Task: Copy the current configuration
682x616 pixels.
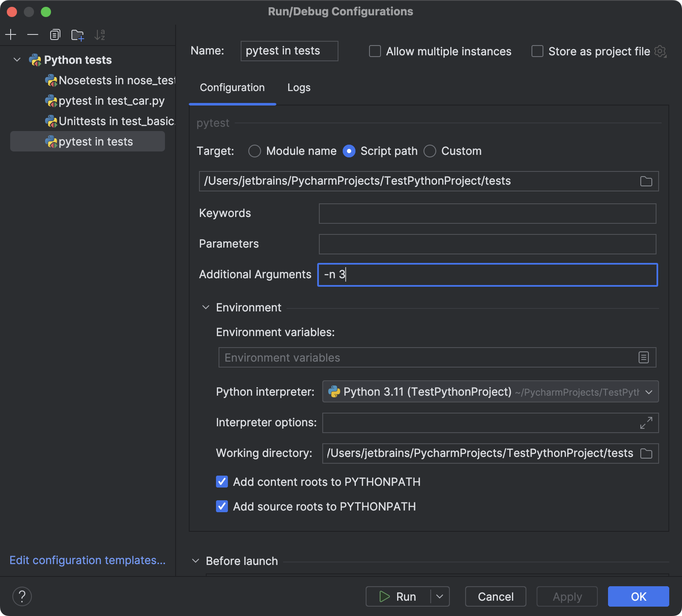Action: coord(55,34)
